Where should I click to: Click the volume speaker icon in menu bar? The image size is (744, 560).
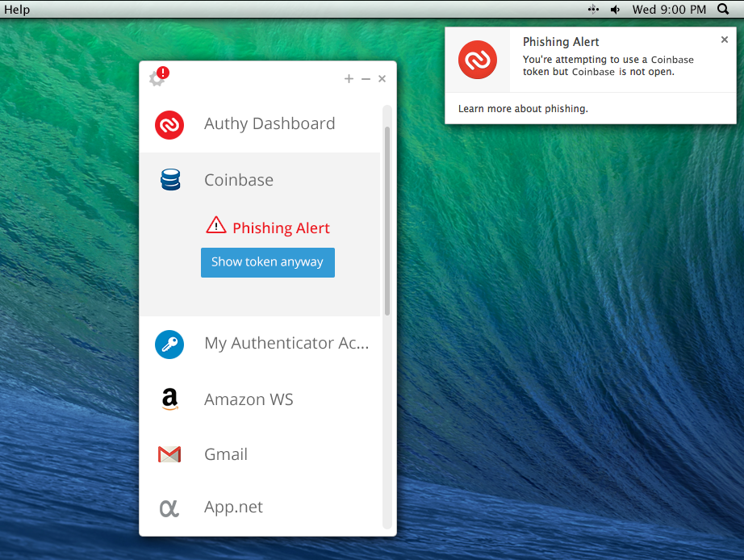(615, 10)
